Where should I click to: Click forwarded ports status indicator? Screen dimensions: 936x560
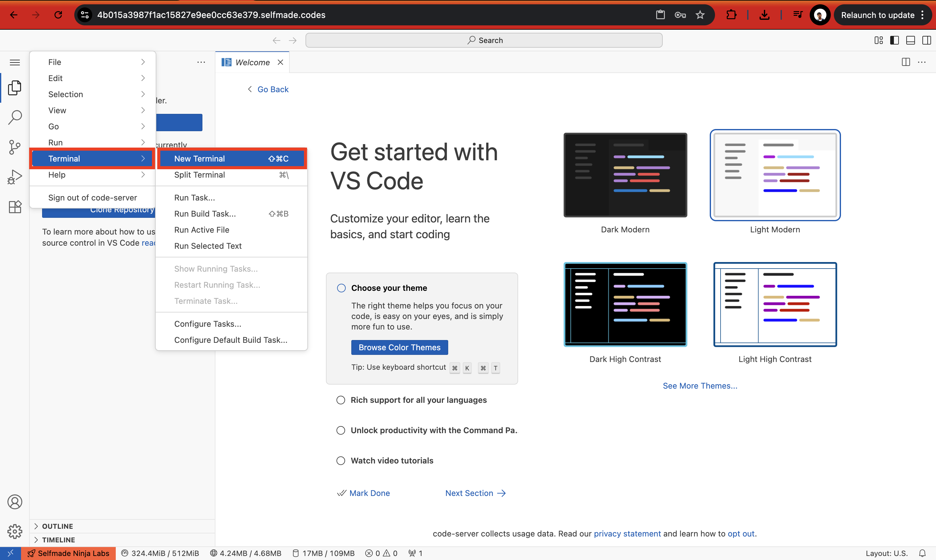click(416, 553)
